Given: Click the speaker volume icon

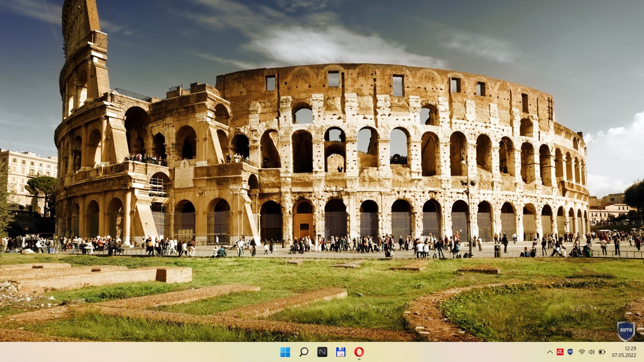Looking at the screenshot, I should (x=591, y=352).
